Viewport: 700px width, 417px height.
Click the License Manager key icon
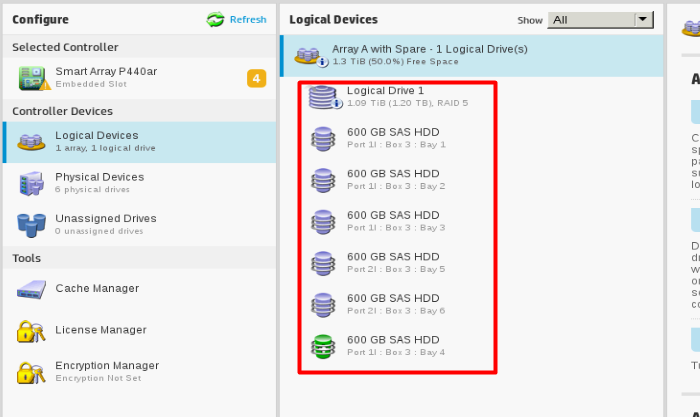[x=31, y=331]
